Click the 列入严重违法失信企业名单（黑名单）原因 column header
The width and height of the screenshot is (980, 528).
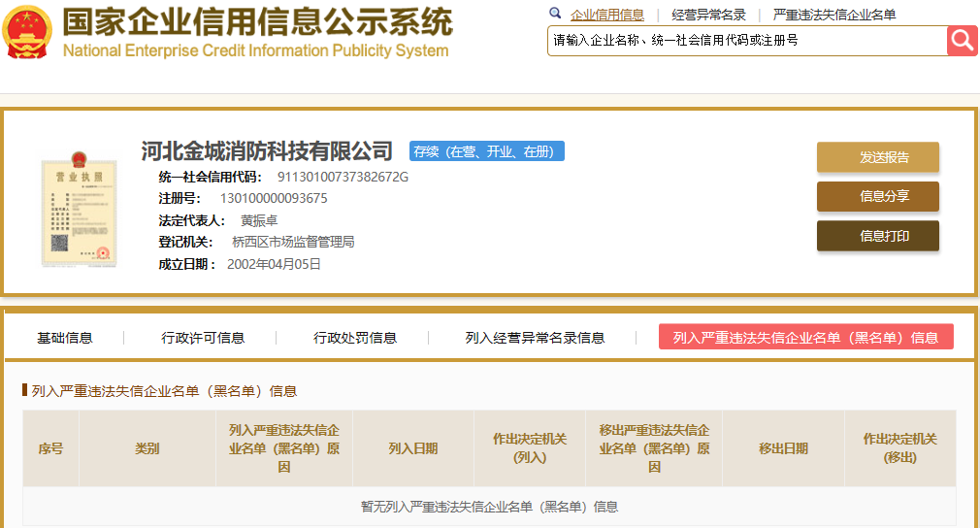pos(283,448)
